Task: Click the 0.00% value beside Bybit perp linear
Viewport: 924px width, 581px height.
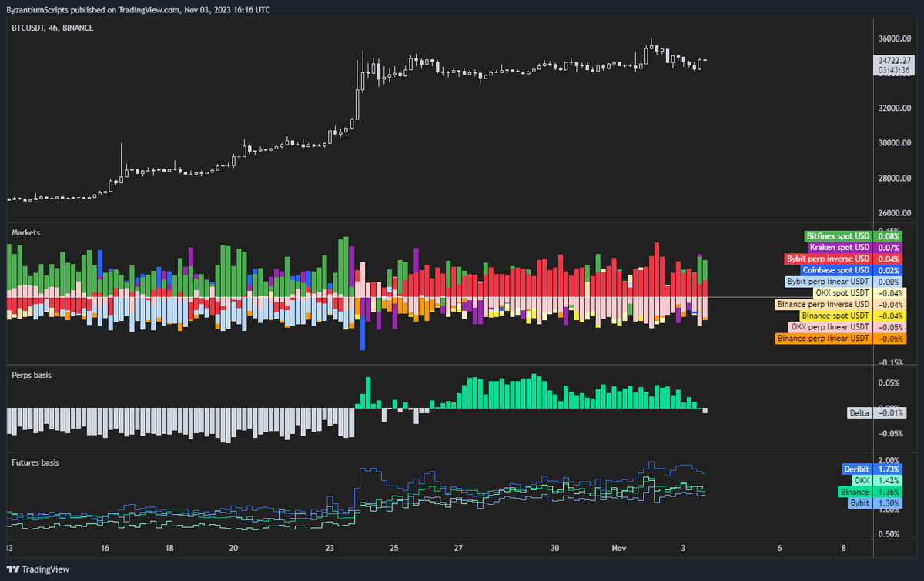Action: point(889,282)
